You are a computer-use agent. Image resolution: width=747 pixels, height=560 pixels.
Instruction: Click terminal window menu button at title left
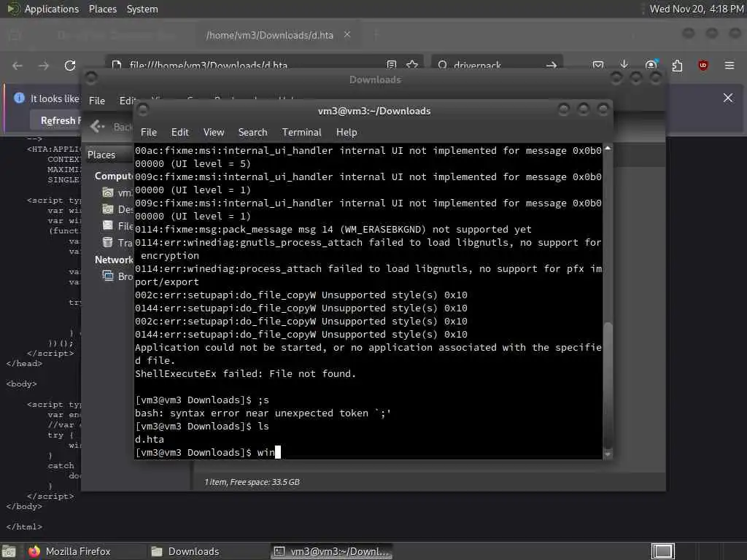[142, 111]
